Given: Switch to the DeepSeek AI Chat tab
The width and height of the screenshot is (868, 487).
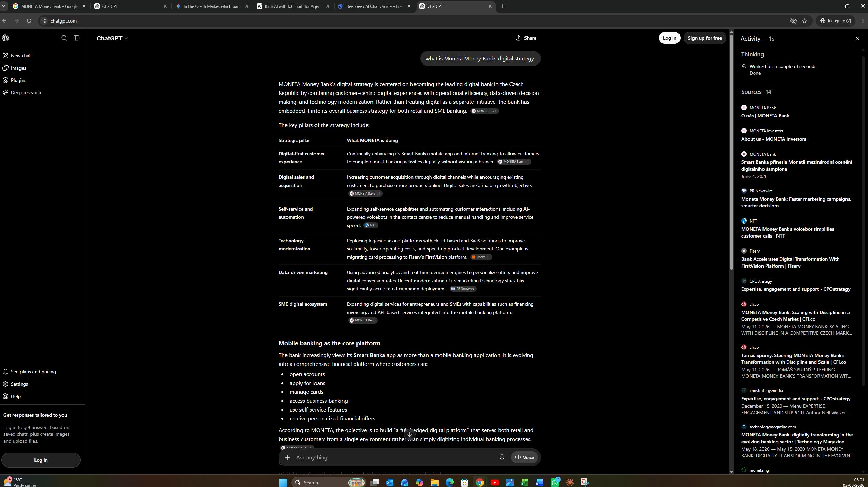Looking at the screenshot, I should point(374,6).
